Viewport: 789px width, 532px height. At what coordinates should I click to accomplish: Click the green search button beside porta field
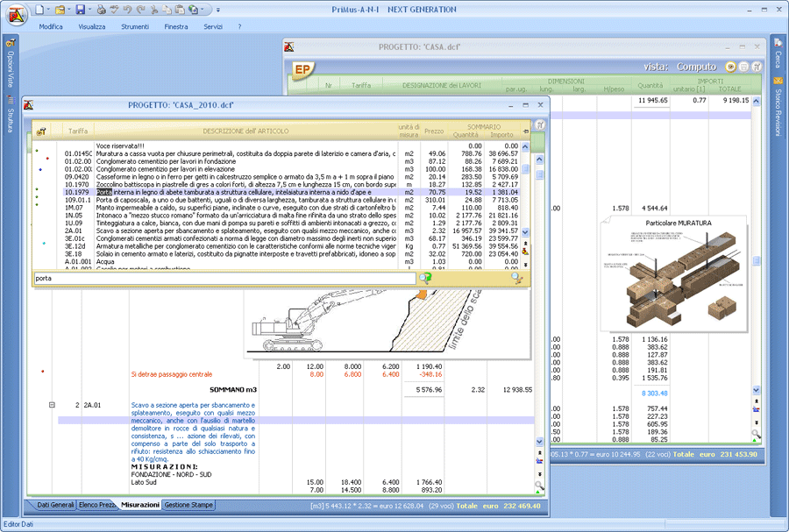(425, 278)
